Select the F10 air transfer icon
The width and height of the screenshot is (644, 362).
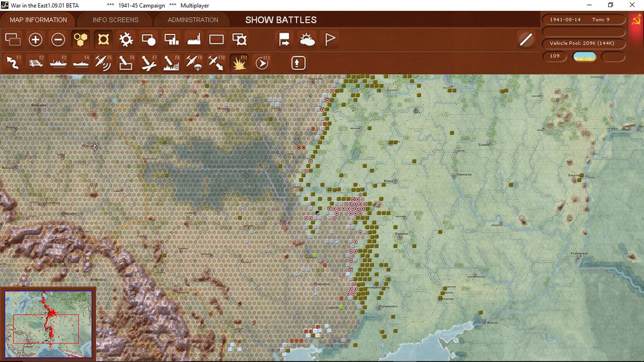coord(217,62)
